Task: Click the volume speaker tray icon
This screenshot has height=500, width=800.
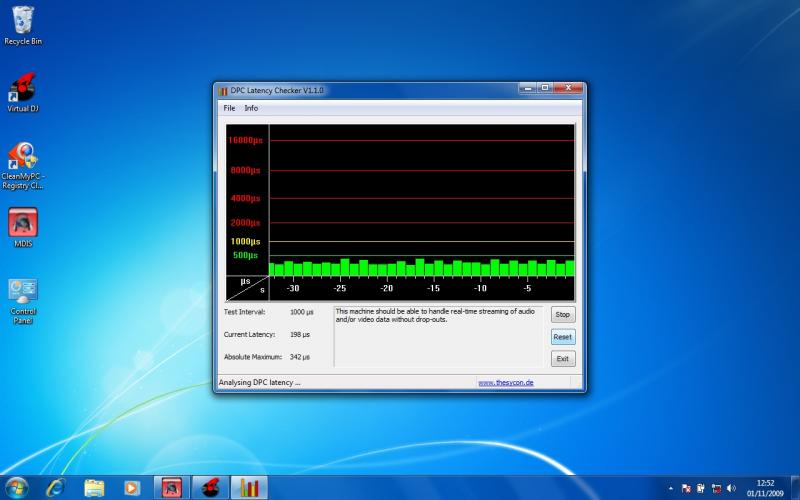Action: pyautogui.click(x=731, y=489)
